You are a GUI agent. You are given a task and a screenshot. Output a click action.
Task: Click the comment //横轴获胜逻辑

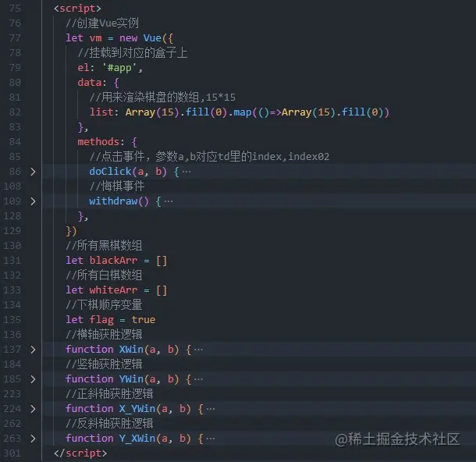coord(104,335)
